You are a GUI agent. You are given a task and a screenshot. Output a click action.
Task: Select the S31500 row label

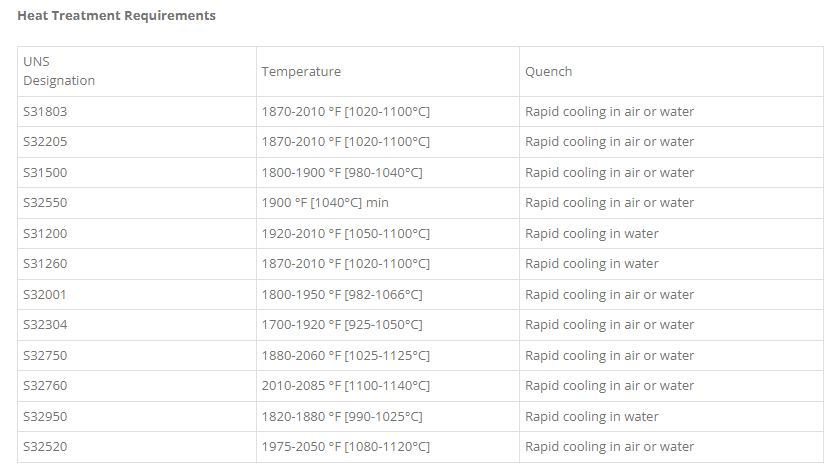coord(45,173)
